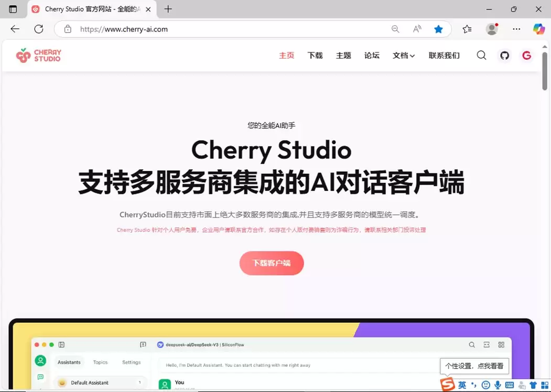
Task: Click the 下载客户端 button
Action: pyautogui.click(x=272, y=263)
